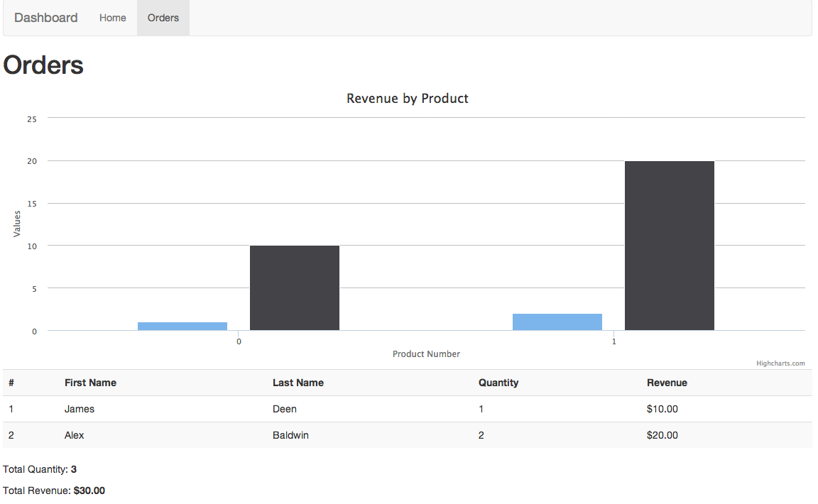
Task: Select the Orders tab in the navbar
Action: coord(163,17)
